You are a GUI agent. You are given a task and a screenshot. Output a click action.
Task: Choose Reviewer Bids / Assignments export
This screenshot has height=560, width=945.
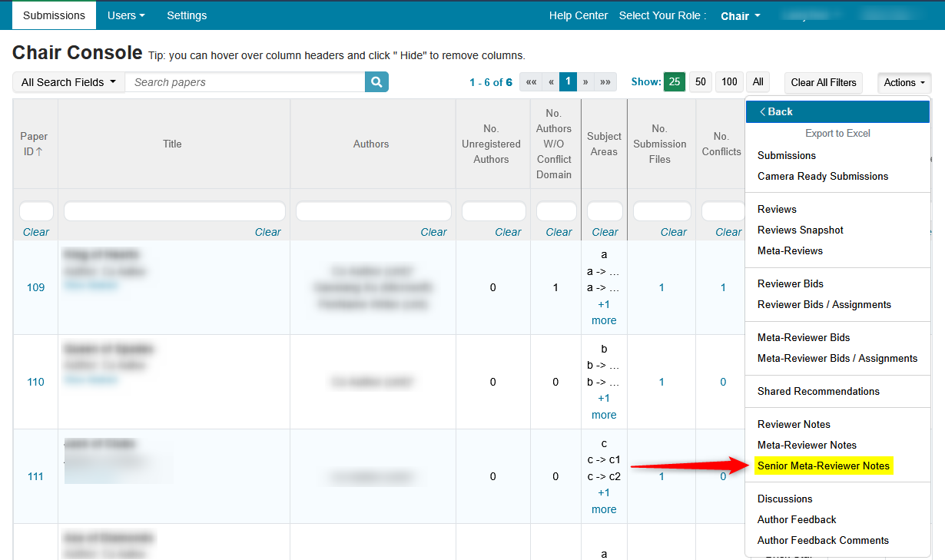click(x=824, y=304)
